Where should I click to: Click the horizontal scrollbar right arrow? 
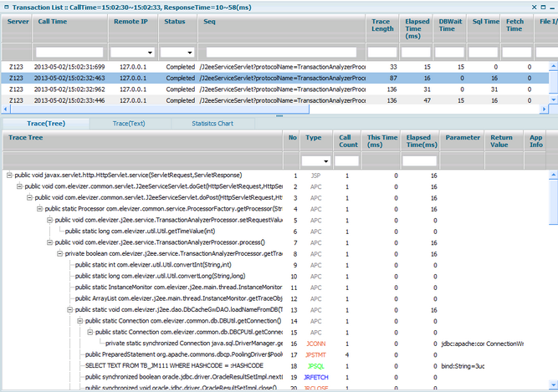point(544,109)
